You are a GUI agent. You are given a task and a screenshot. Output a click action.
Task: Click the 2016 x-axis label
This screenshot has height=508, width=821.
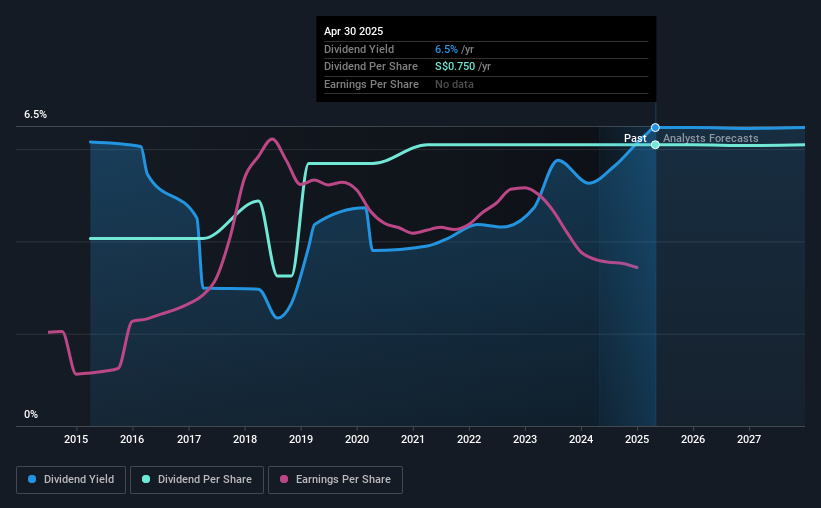(132, 439)
